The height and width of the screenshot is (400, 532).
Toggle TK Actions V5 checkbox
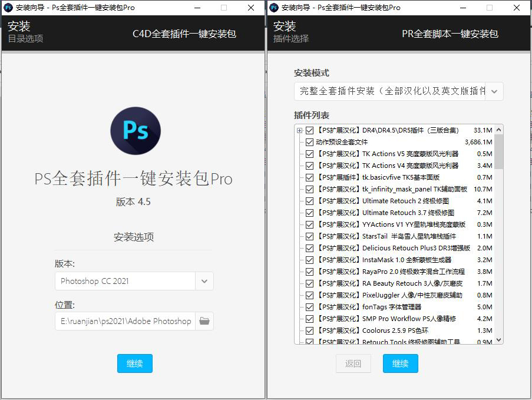click(309, 154)
